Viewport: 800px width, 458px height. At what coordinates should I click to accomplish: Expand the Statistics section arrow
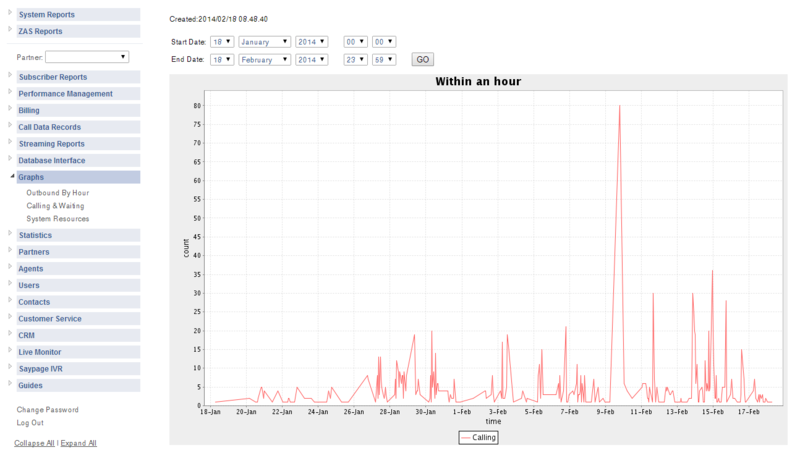(10, 233)
